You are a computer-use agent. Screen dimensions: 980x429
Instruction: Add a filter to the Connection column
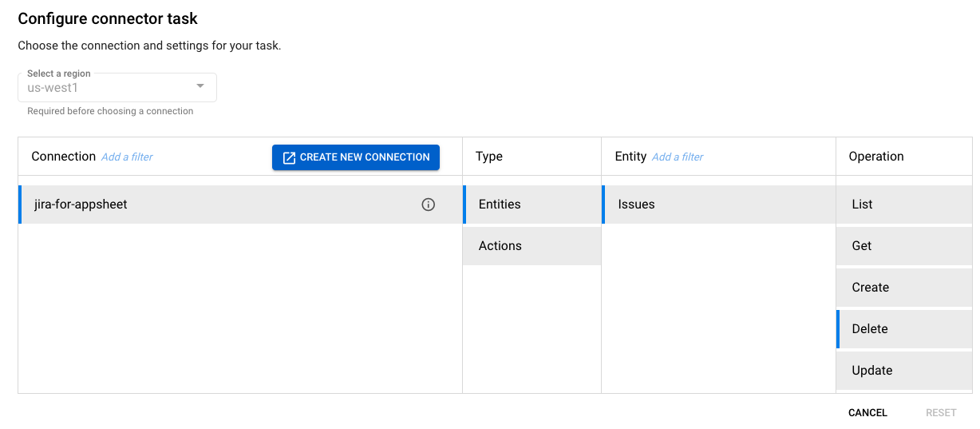pos(127,157)
